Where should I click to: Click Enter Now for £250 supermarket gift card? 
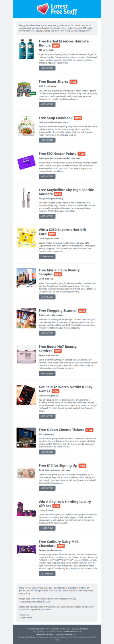[47, 256]
